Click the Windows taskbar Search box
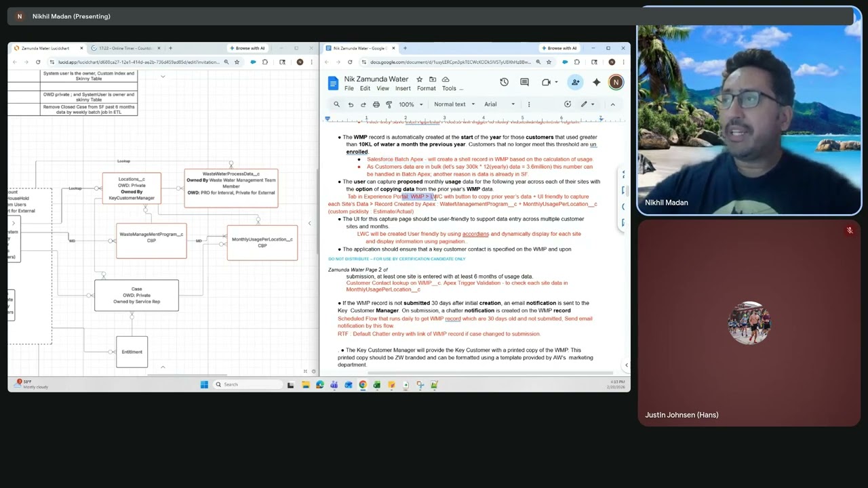Image resolution: width=868 pixels, height=488 pixels. 248,384
